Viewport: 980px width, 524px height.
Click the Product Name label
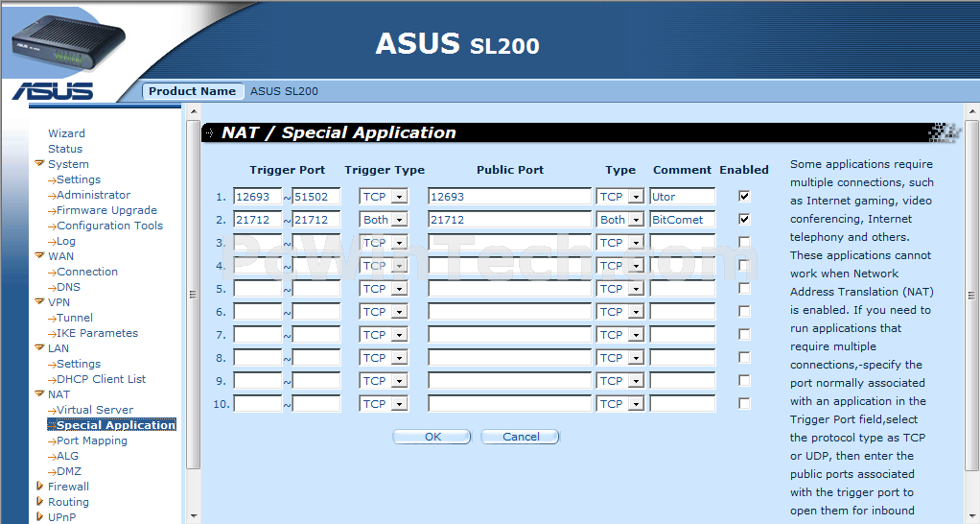(x=192, y=91)
